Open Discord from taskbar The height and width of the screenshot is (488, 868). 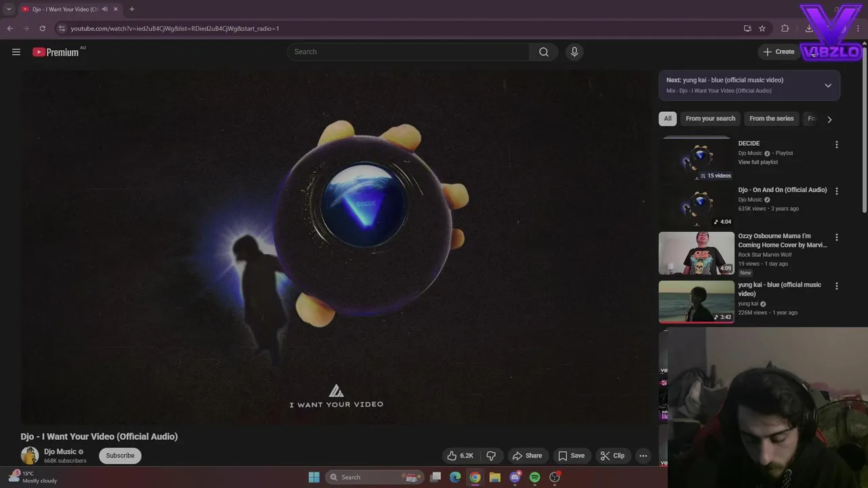515,477
